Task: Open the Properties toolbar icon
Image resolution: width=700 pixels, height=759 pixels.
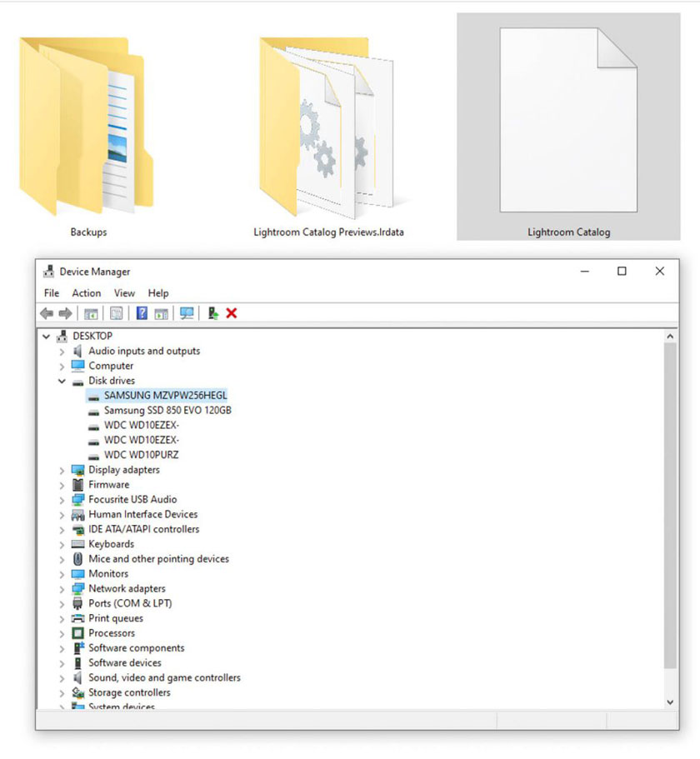Action: click(x=116, y=313)
